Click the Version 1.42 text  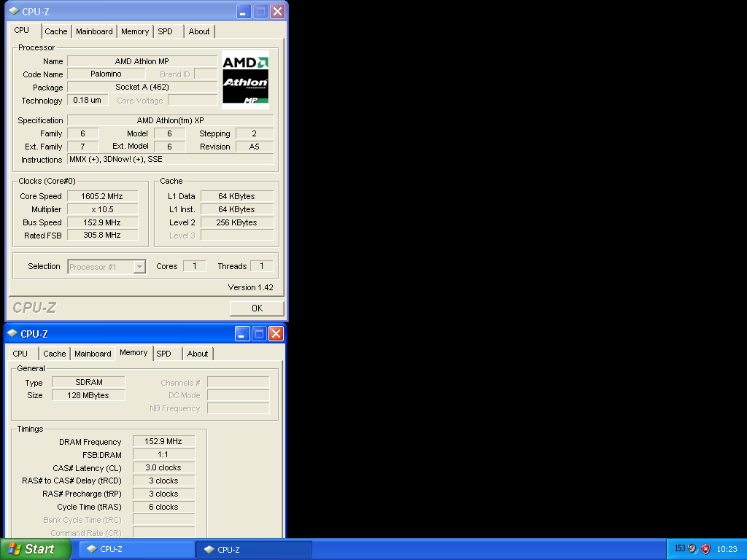coord(251,287)
